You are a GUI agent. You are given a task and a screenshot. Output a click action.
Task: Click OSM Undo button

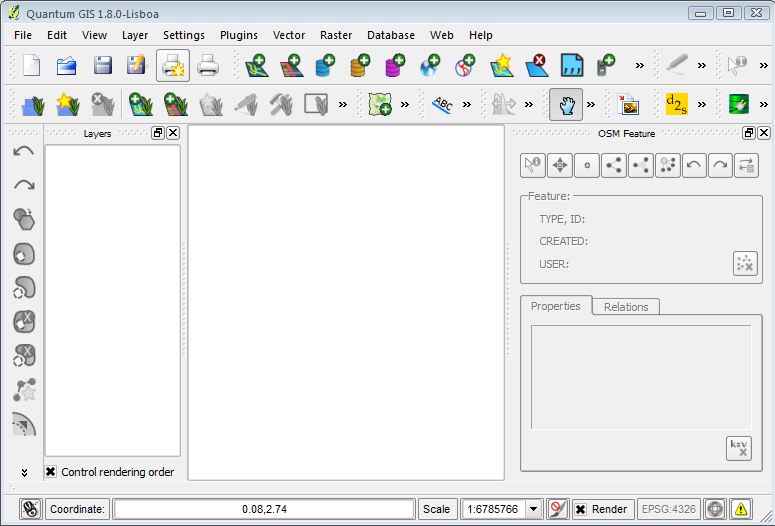pyautogui.click(x=694, y=165)
